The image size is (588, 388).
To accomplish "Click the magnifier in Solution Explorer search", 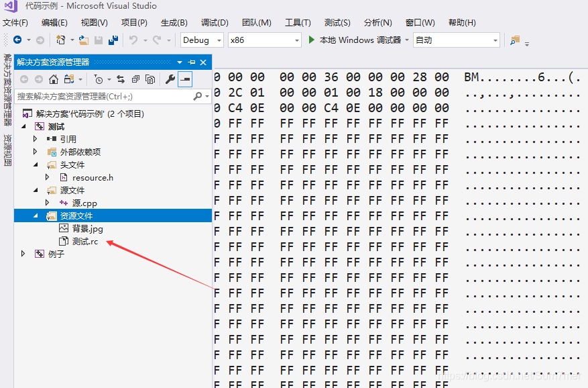I will click(198, 97).
